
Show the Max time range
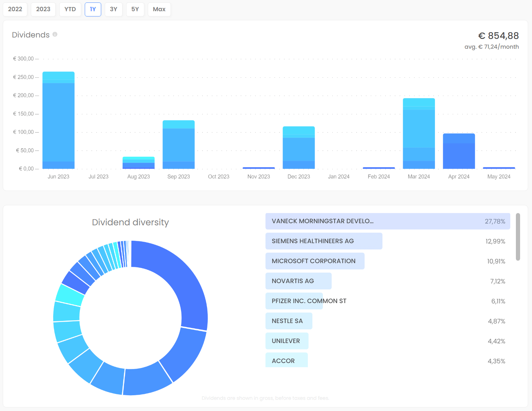click(x=159, y=9)
